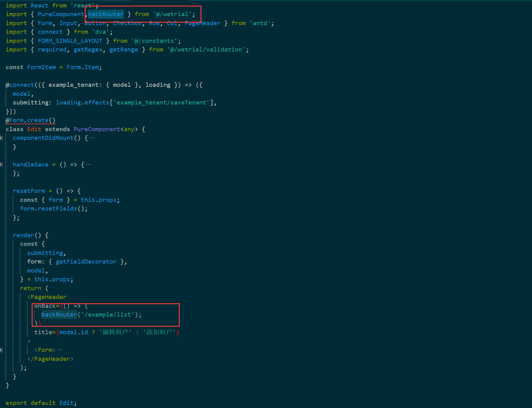532x408 pixels.
Task: Click PageHeader in the antd import list
Action: point(202,23)
